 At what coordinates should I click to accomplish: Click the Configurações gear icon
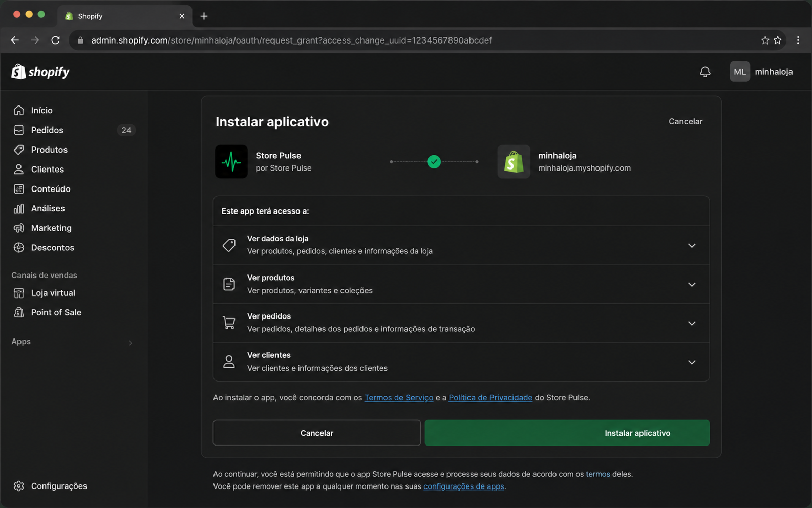point(19,486)
